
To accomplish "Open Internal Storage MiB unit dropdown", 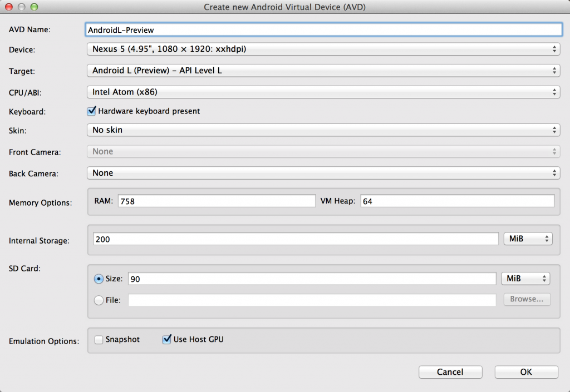I will coord(528,239).
